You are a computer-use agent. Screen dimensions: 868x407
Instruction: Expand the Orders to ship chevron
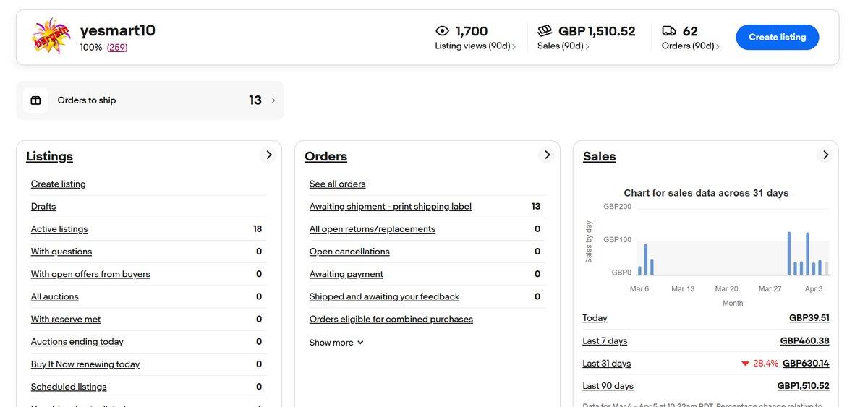tap(273, 100)
